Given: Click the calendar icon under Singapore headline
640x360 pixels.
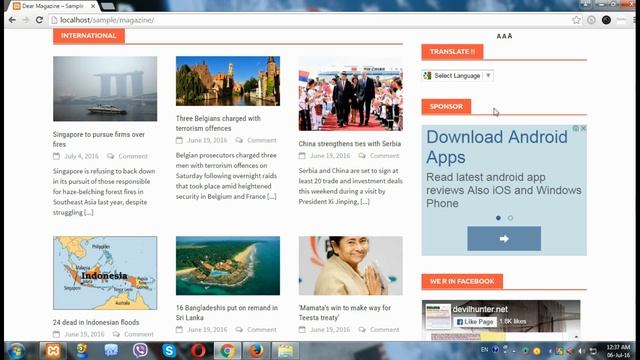Looking at the screenshot, I should [x=56, y=156].
